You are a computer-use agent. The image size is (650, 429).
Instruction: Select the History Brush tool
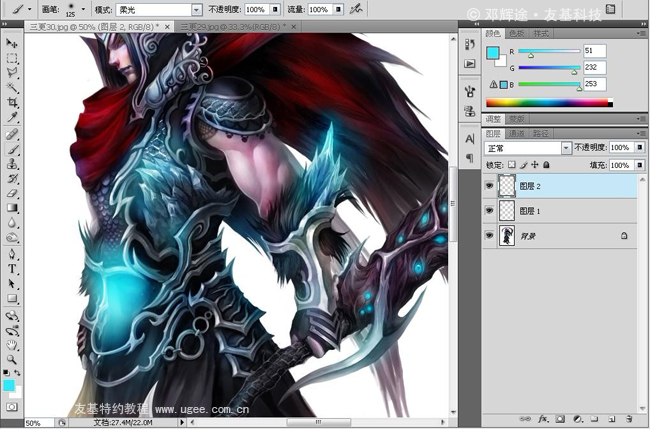pos(12,179)
